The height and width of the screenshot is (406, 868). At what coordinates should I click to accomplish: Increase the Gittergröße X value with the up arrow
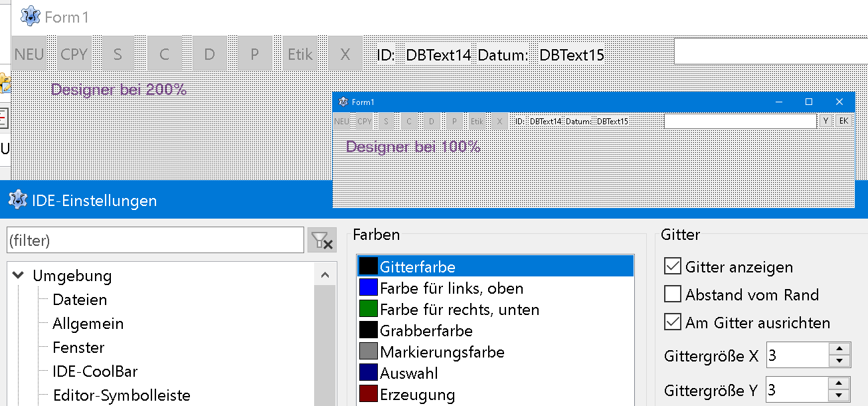click(840, 350)
